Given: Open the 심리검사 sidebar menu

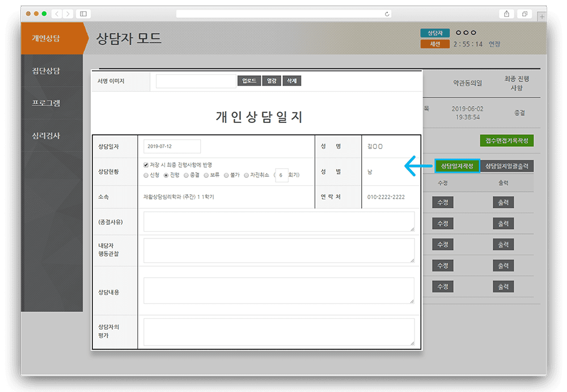Looking at the screenshot, I should tap(52, 135).
